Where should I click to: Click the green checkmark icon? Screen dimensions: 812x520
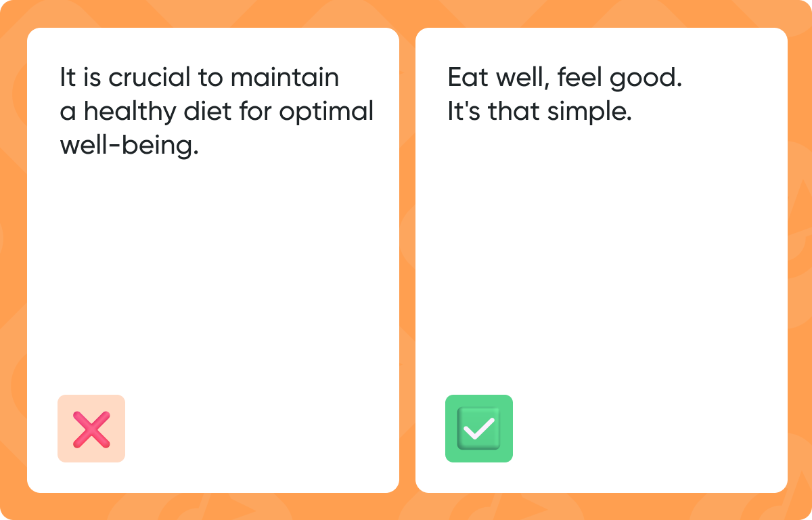pyautogui.click(x=479, y=429)
